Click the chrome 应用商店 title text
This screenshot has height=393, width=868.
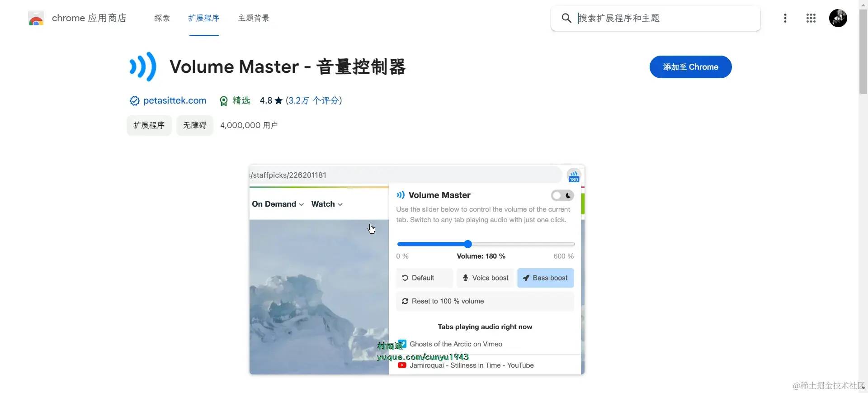(89, 18)
